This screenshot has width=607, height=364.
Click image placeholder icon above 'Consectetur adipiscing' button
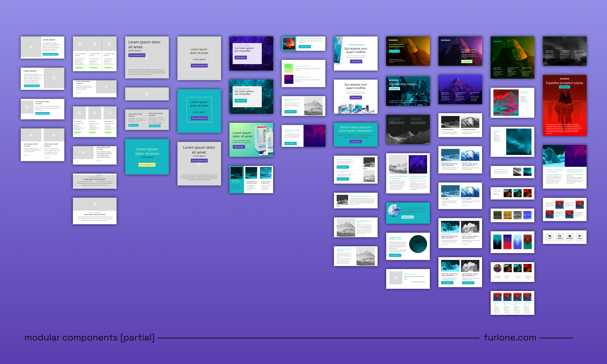(x=31, y=47)
